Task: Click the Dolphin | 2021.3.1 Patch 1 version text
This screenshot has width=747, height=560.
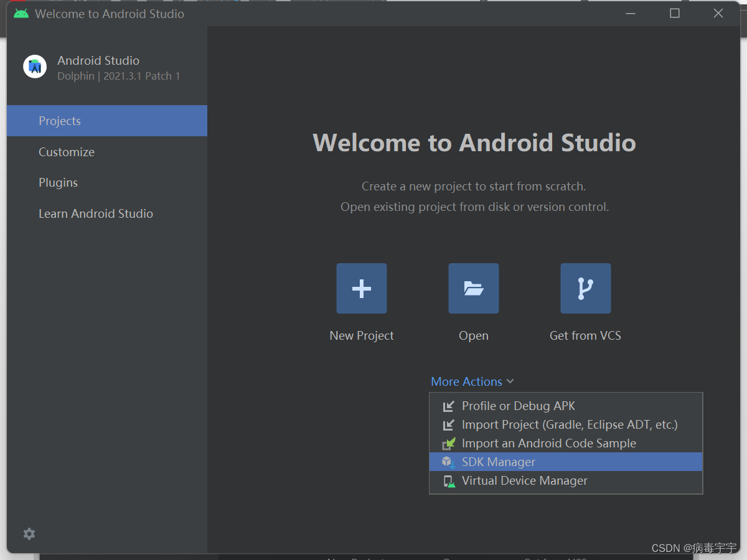Action: click(118, 76)
